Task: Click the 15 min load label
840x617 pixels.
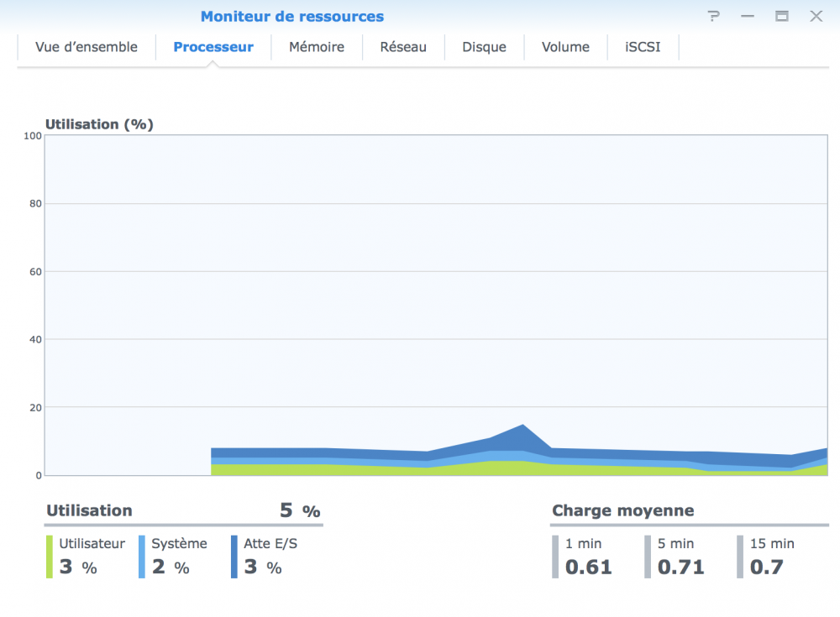Action: click(772, 544)
